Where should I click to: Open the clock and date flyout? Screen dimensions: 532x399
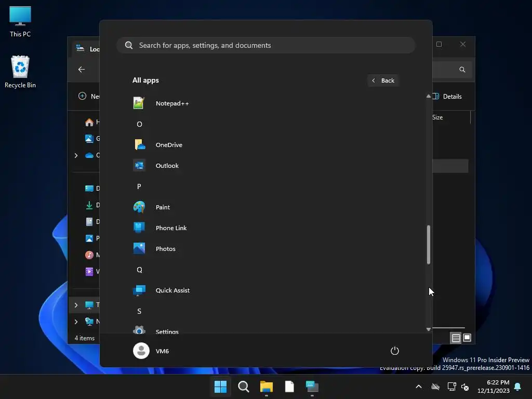[x=494, y=387]
